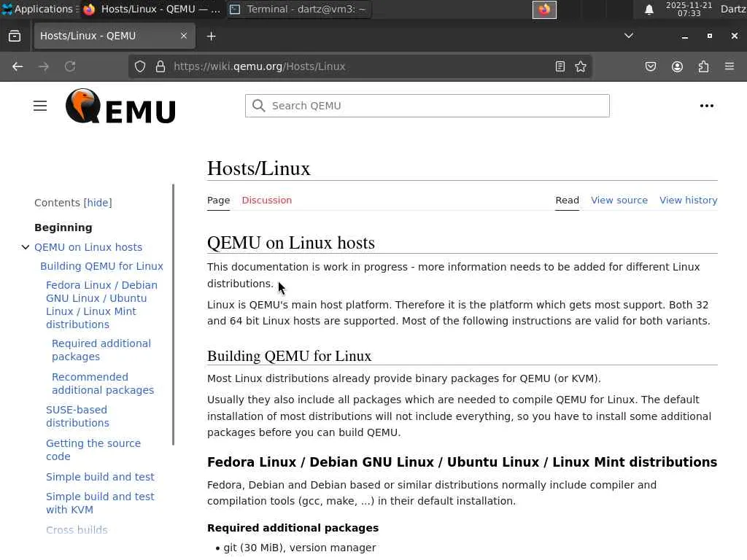Jump to Recommended additional packages in contents

103,384
